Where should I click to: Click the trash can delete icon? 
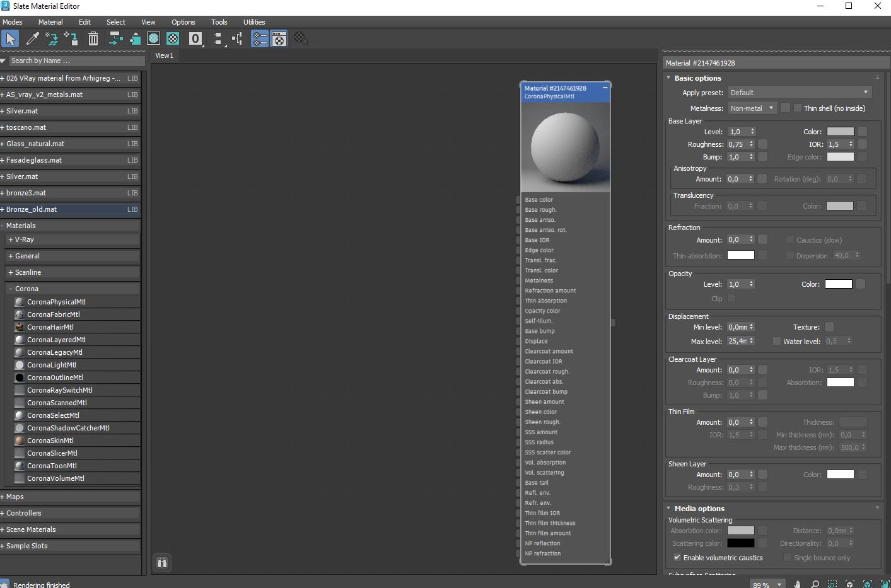[x=93, y=39]
